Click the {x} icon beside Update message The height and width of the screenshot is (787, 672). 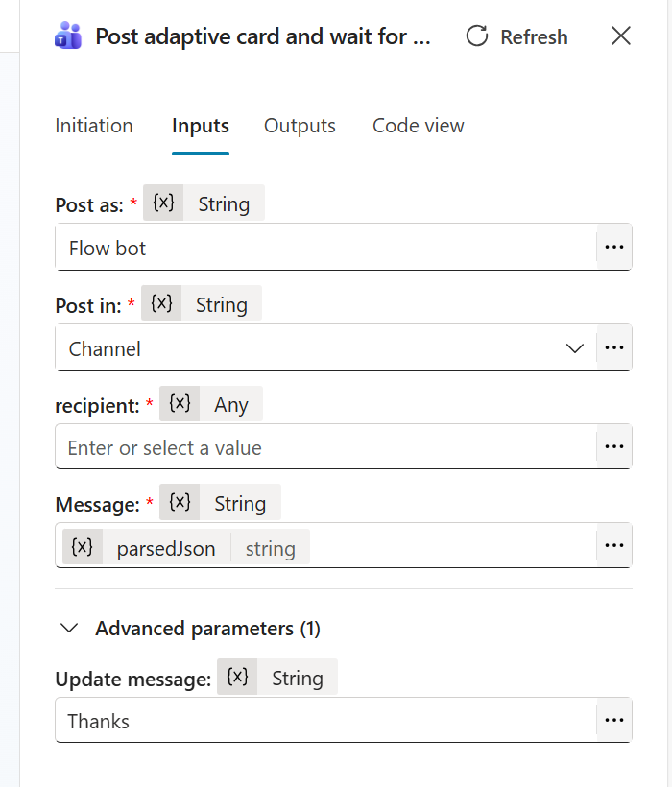(x=237, y=677)
